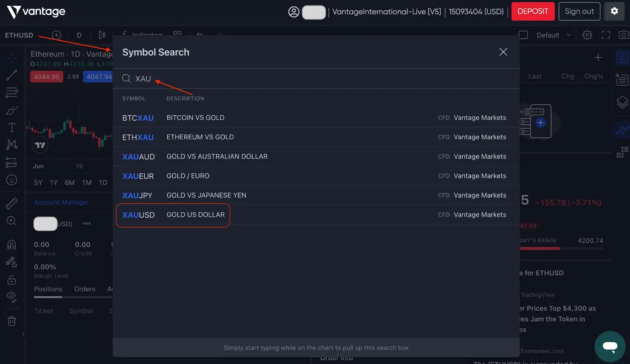Click the zoom in tool

click(11, 221)
